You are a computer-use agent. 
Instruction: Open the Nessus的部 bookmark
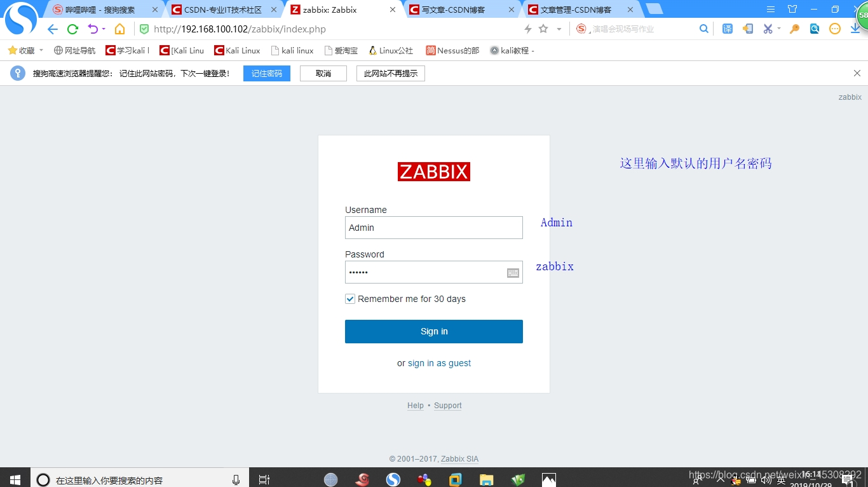tap(452, 50)
